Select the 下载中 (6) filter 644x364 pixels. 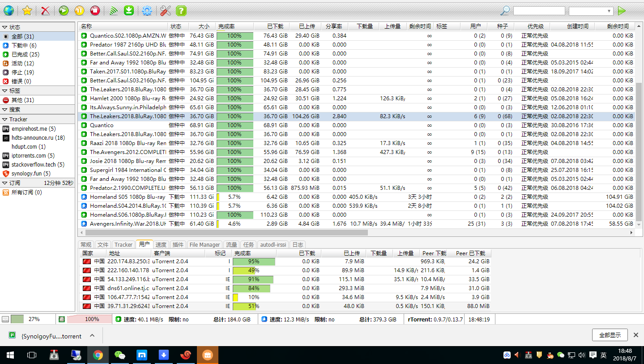tap(38, 45)
